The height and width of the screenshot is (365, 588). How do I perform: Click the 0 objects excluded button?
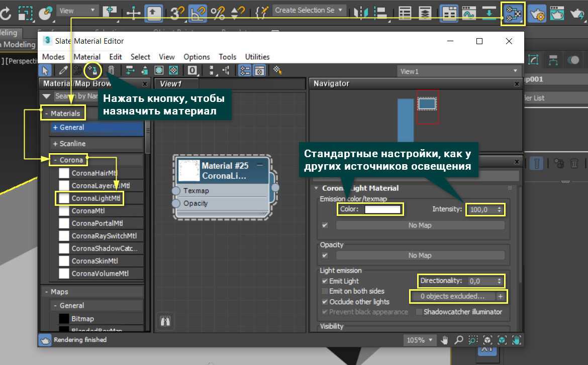pyautogui.click(x=452, y=296)
